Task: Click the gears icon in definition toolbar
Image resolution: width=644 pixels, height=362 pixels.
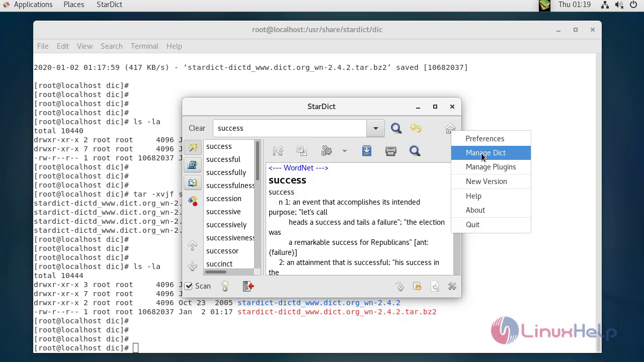Action: tap(327, 151)
